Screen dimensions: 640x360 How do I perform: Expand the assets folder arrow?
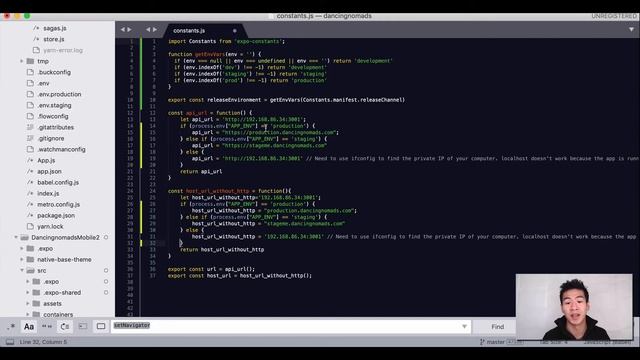coord(28,304)
